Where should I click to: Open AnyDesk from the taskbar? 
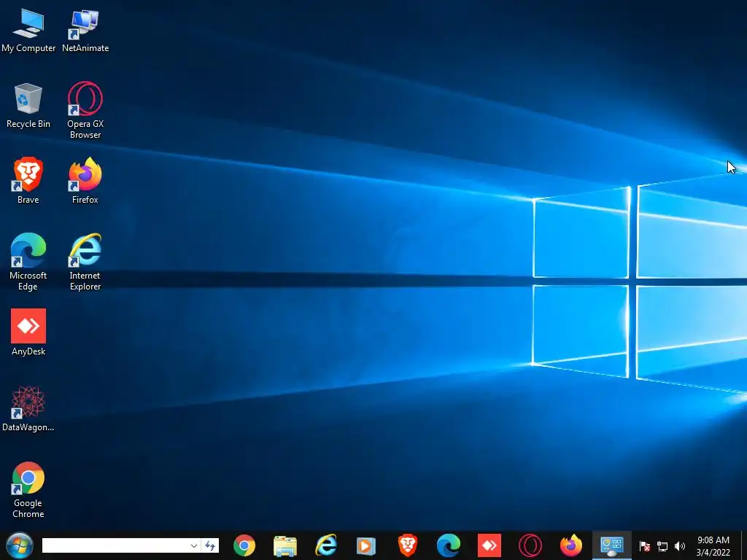[x=489, y=545]
